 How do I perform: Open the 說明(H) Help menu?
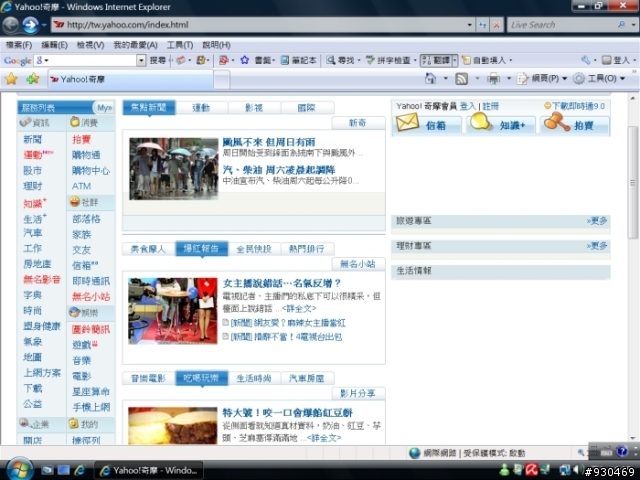(x=216, y=45)
